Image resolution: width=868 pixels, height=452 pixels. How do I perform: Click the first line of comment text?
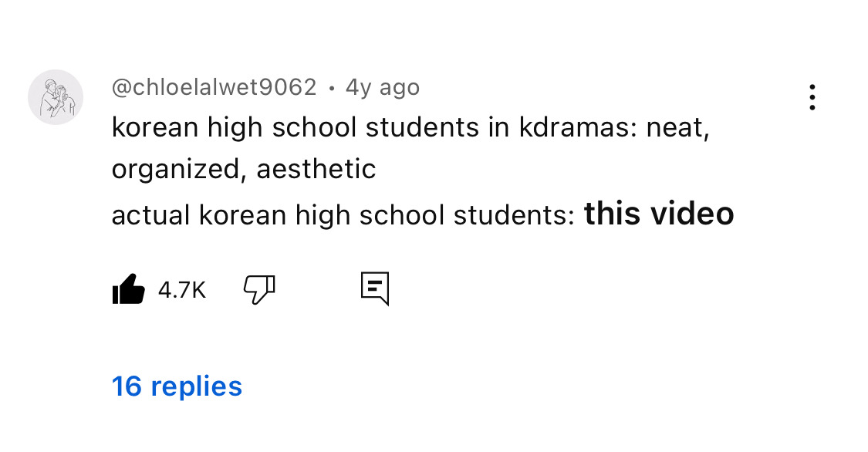(410, 127)
